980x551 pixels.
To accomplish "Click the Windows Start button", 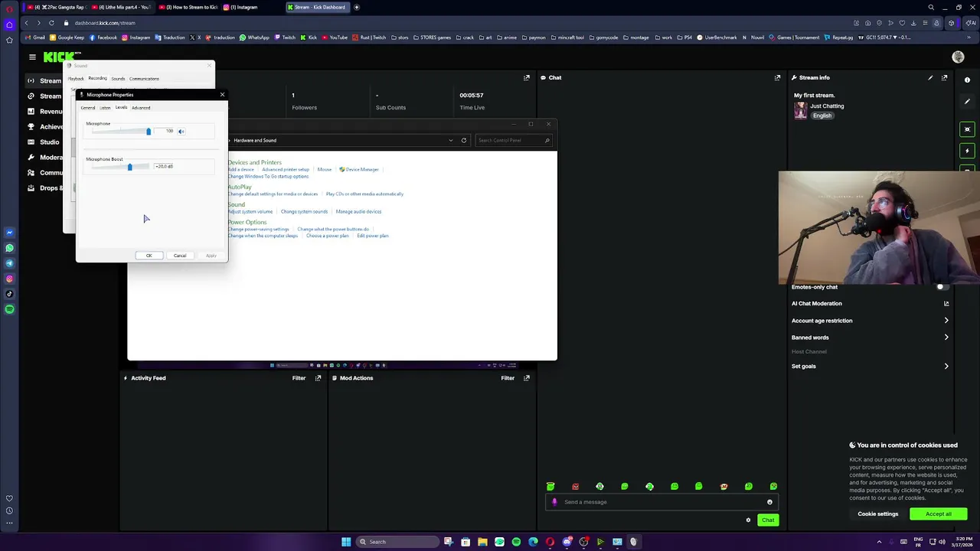I will tap(346, 542).
